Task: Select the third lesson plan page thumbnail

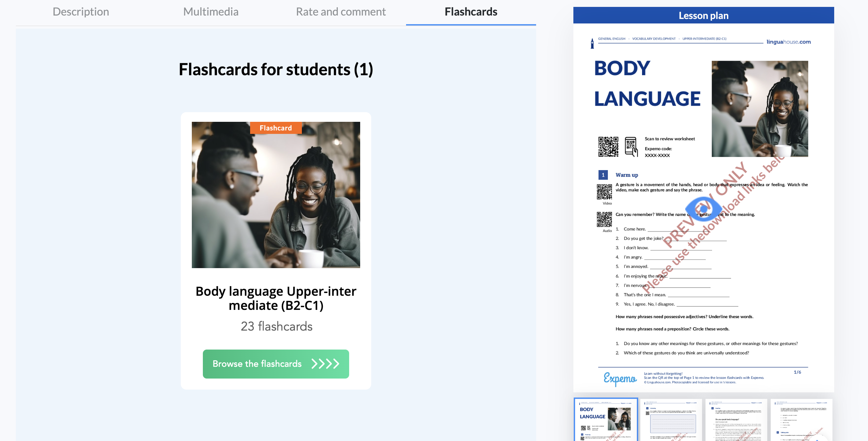Action: point(736,420)
